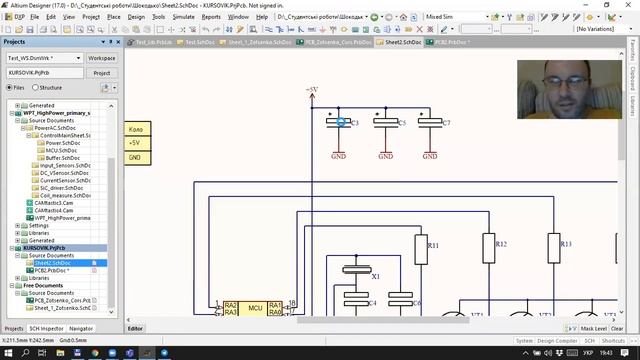The image size is (640, 360).
Task: Click the KURSOVIK.PrjPcb project name field
Action: coord(45,73)
